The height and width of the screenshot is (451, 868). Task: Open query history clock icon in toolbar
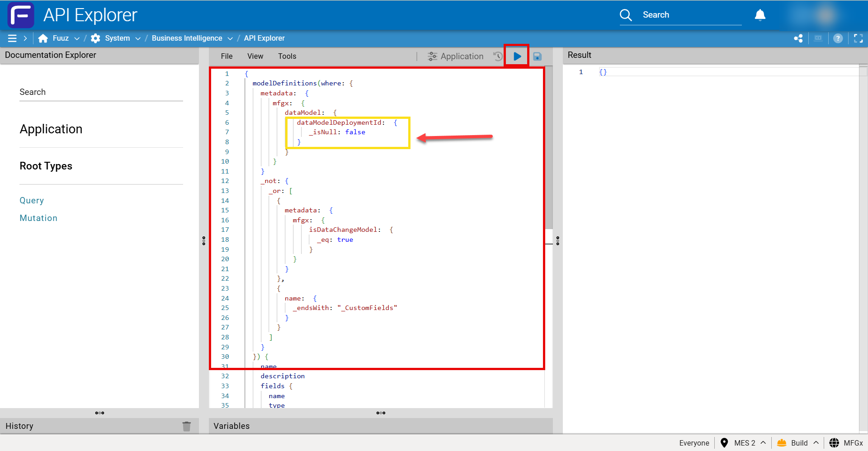[x=498, y=56]
